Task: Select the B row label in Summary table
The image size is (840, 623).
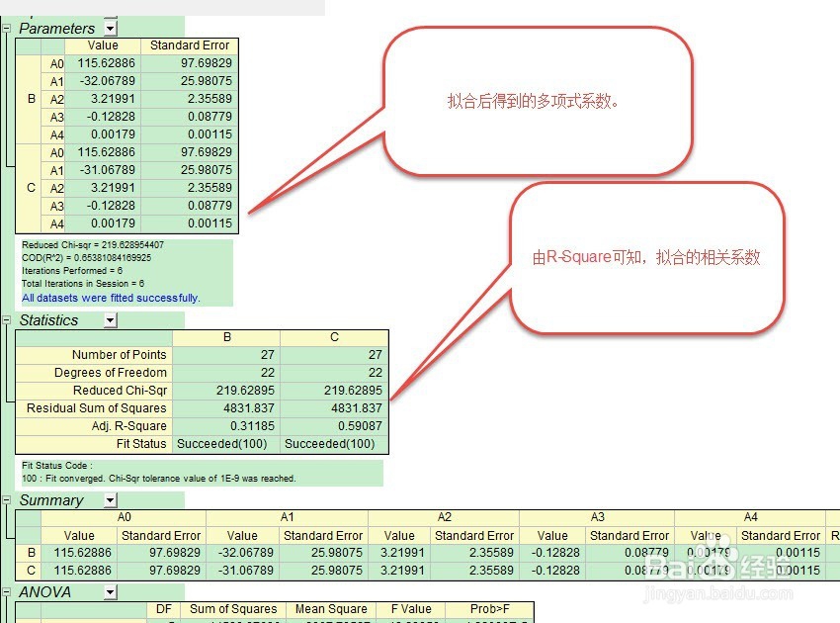Action: point(31,553)
